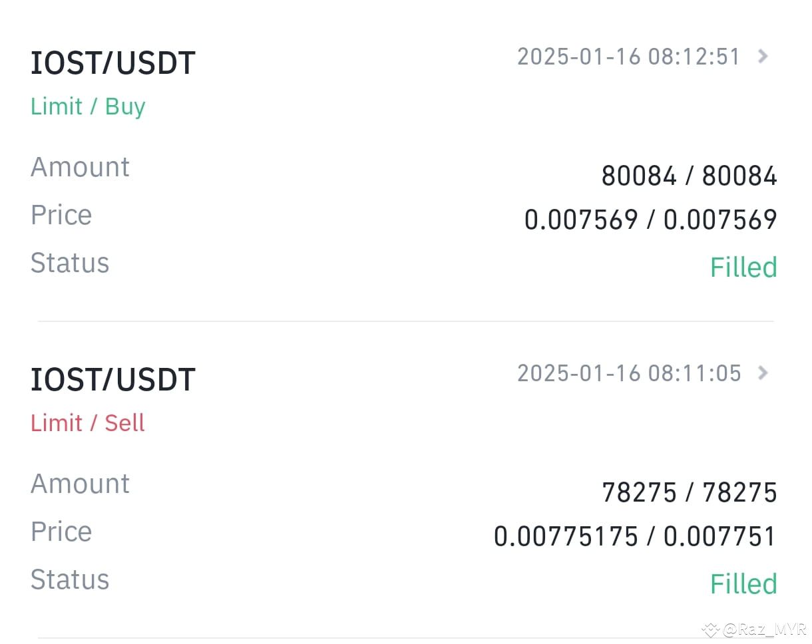This screenshot has height=644, width=812.
Task: Expand the top order using its chevron arrow
Action: pyautogui.click(x=763, y=57)
